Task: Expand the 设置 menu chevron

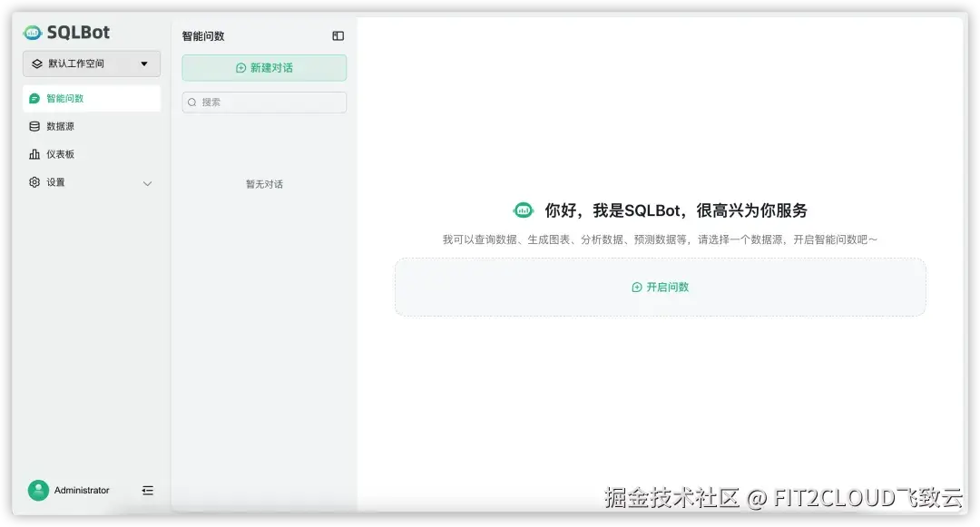Action: [x=148, y=183]
